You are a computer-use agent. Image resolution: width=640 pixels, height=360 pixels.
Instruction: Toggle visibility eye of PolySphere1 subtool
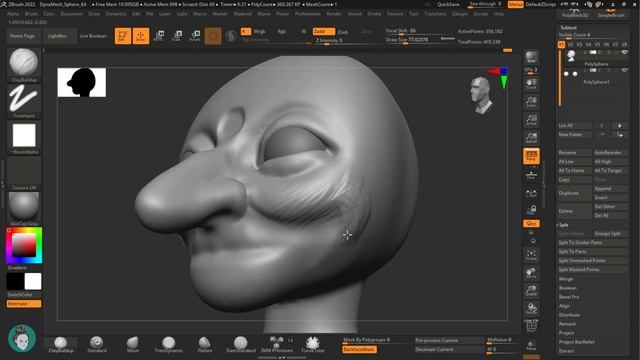coord(624,71)
